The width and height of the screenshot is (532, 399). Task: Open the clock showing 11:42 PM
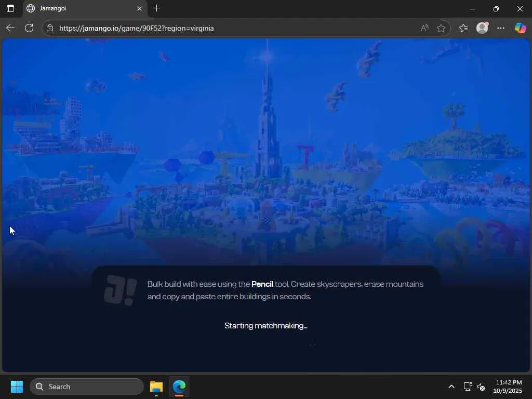coord(508,387)
